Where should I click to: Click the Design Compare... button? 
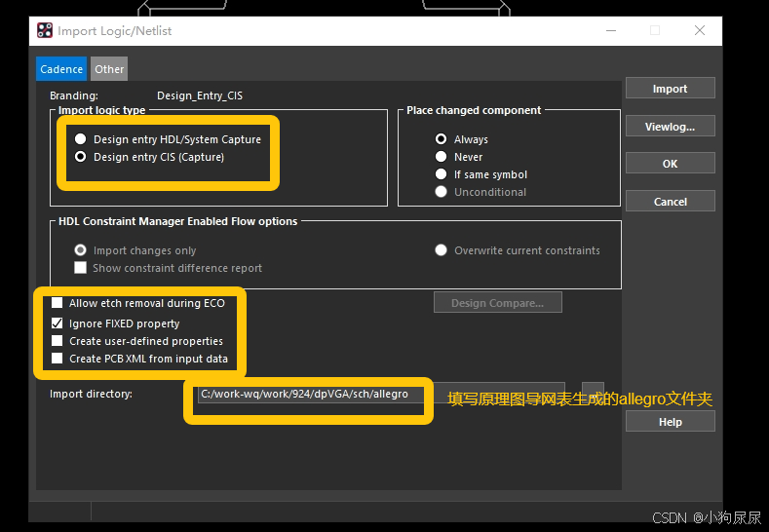click(498, 303)
